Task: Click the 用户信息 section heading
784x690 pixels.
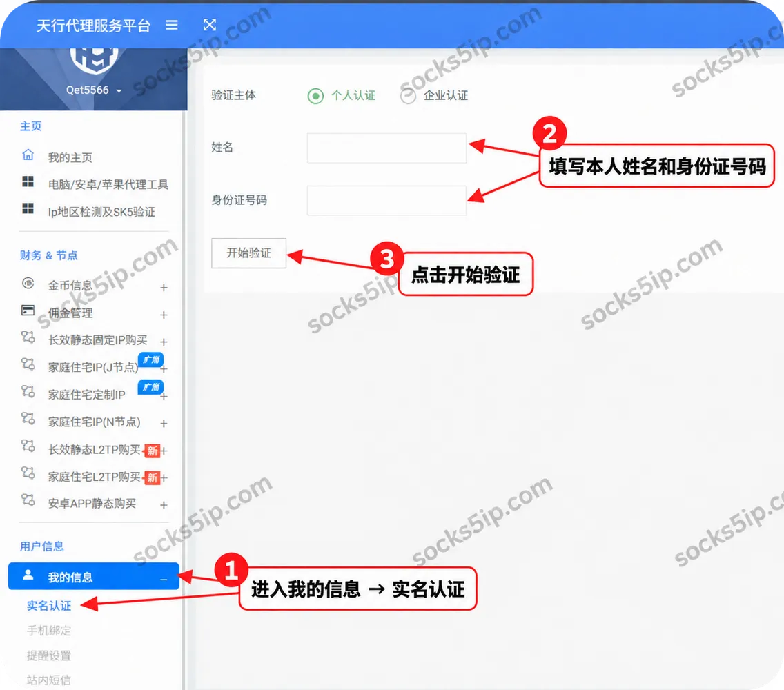Action: 41,546
